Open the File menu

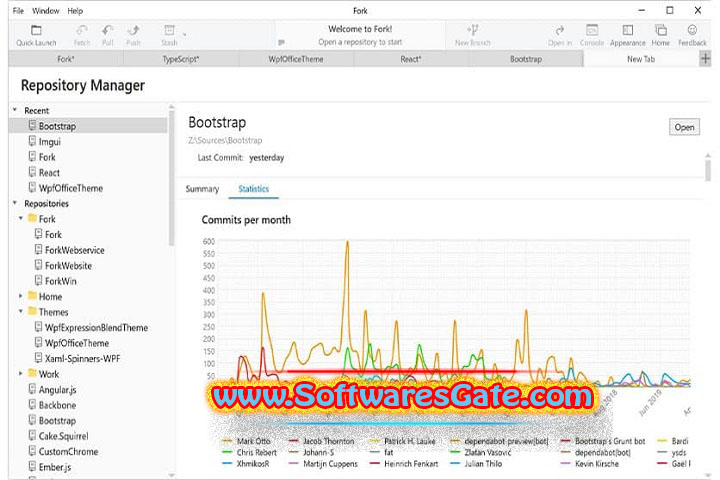[18, 11]
